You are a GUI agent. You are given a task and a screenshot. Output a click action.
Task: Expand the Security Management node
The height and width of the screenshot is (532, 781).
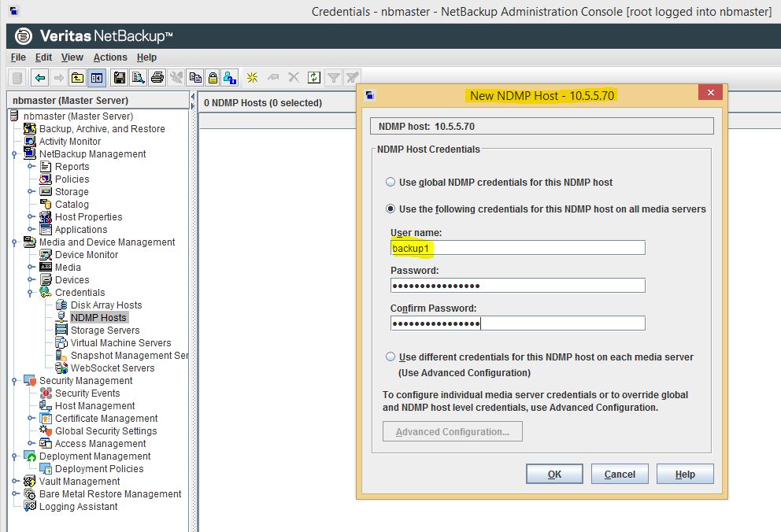[13, 380]
